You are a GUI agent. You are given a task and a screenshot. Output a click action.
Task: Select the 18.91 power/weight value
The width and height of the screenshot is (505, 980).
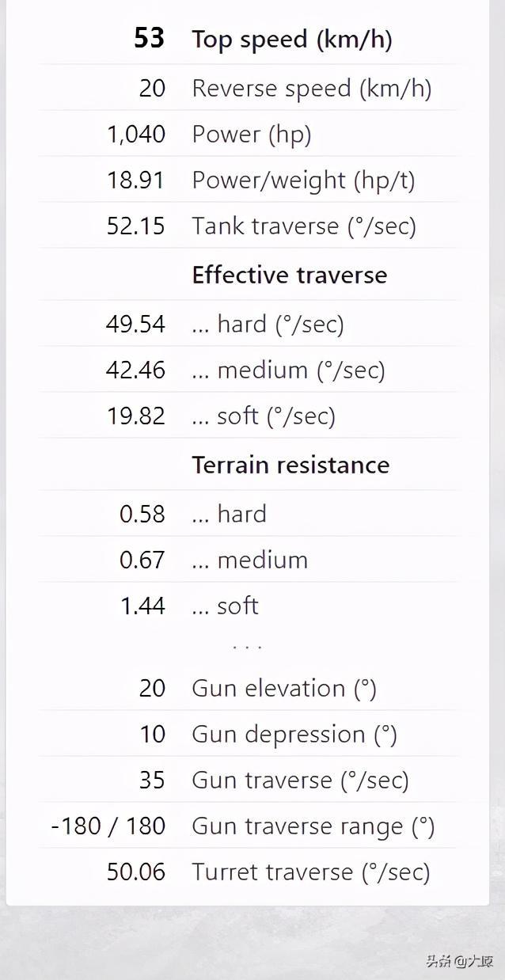tap(136, 180)
